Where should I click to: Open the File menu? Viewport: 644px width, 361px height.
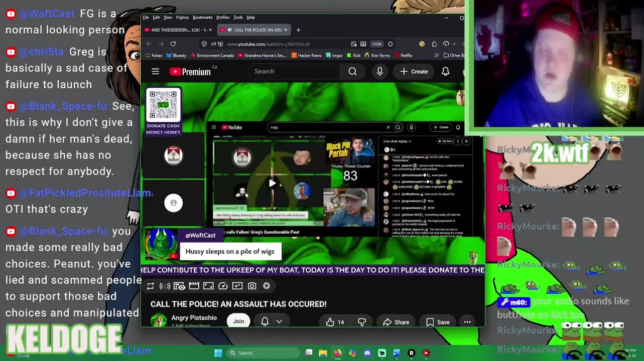pos(146,18)
